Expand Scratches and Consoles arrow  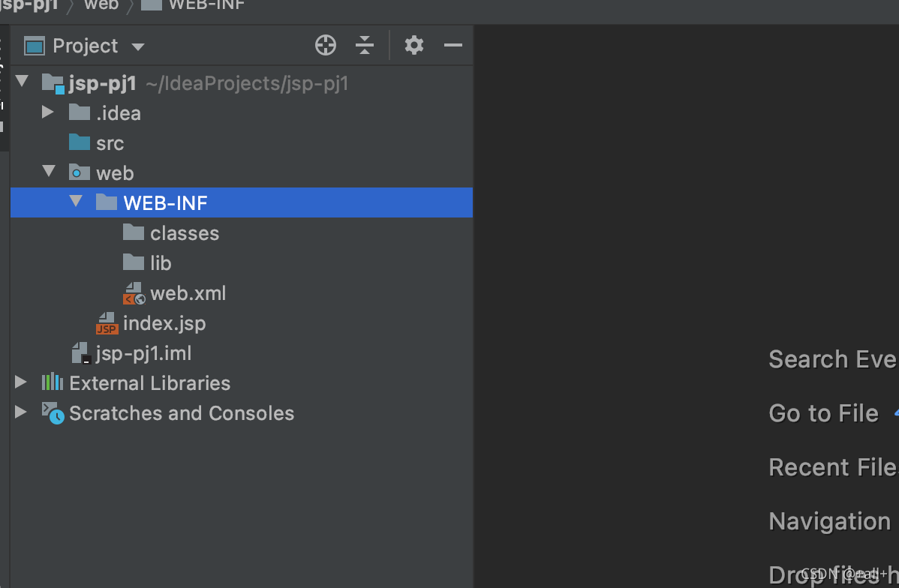tap(21, 412)
